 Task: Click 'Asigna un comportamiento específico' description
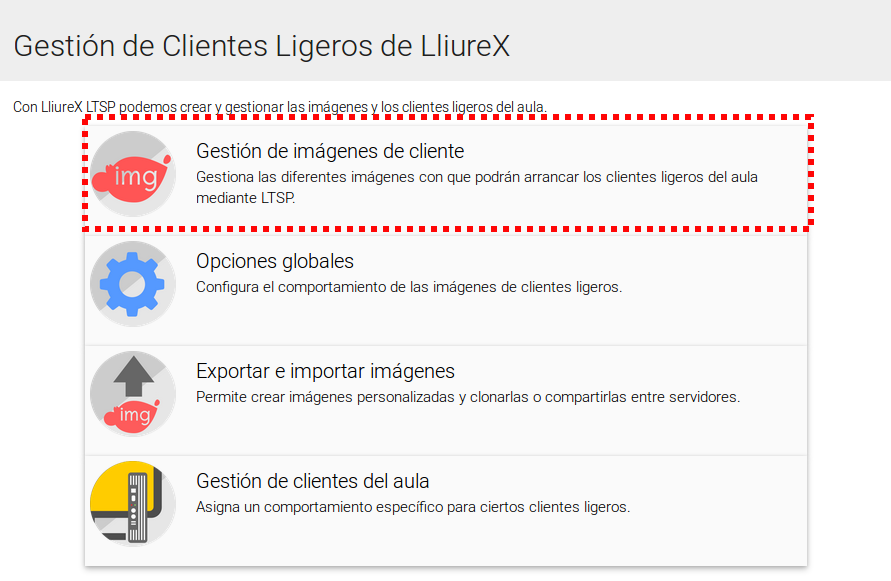[x=412, y=507]
